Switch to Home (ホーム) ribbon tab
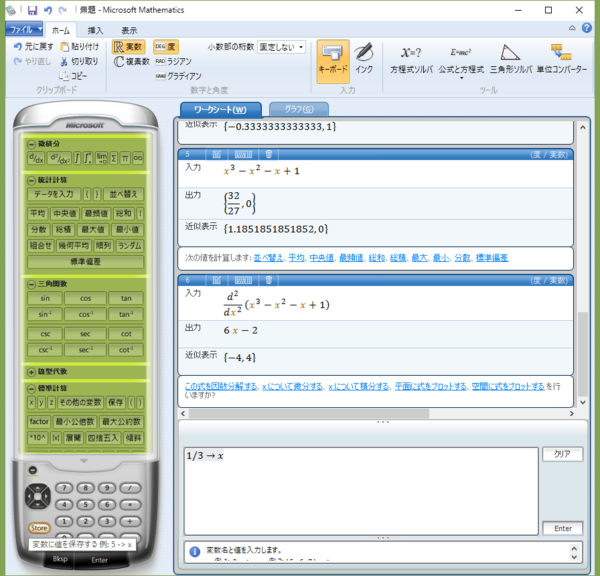Viewport: 600px width, 576px height. point(61,30)
